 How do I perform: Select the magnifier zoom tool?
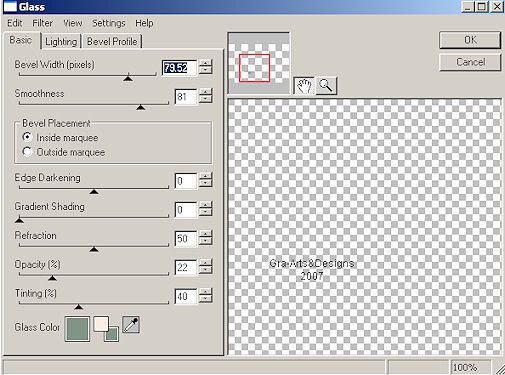pyautogui.click(x=326, y=86)
